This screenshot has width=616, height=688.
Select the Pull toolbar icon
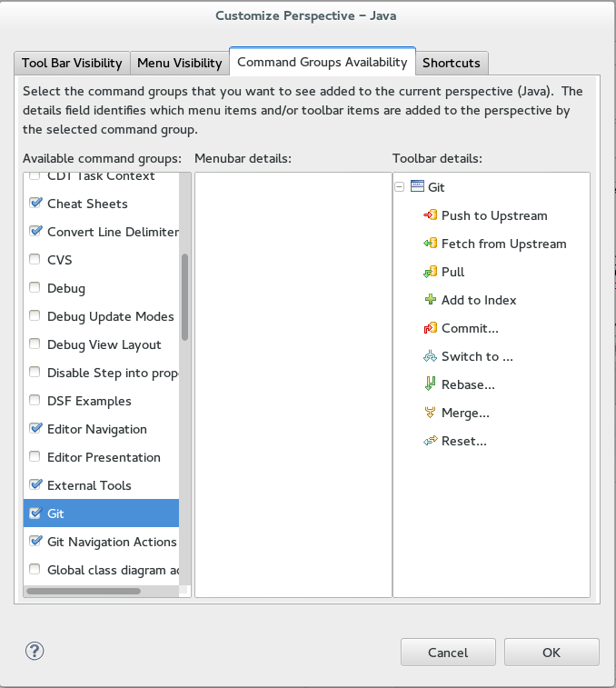[x=431, y=272]
